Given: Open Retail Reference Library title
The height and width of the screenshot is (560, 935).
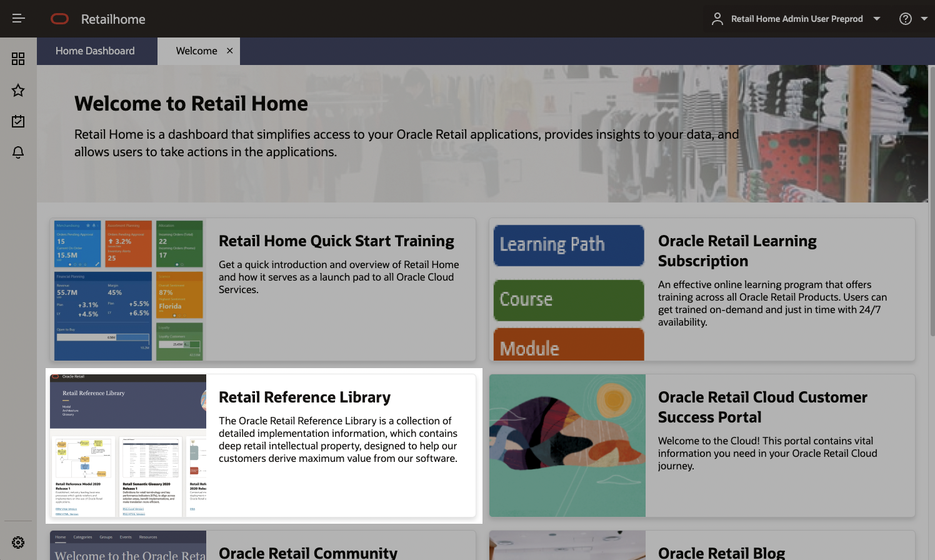Looking at the screenshot, I should [304, 397].
